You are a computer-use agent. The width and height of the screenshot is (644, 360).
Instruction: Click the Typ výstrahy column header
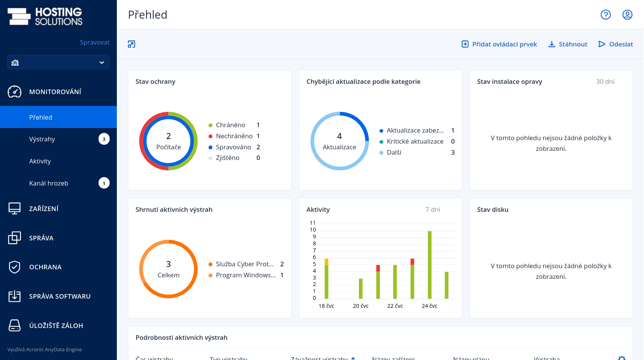228,358
